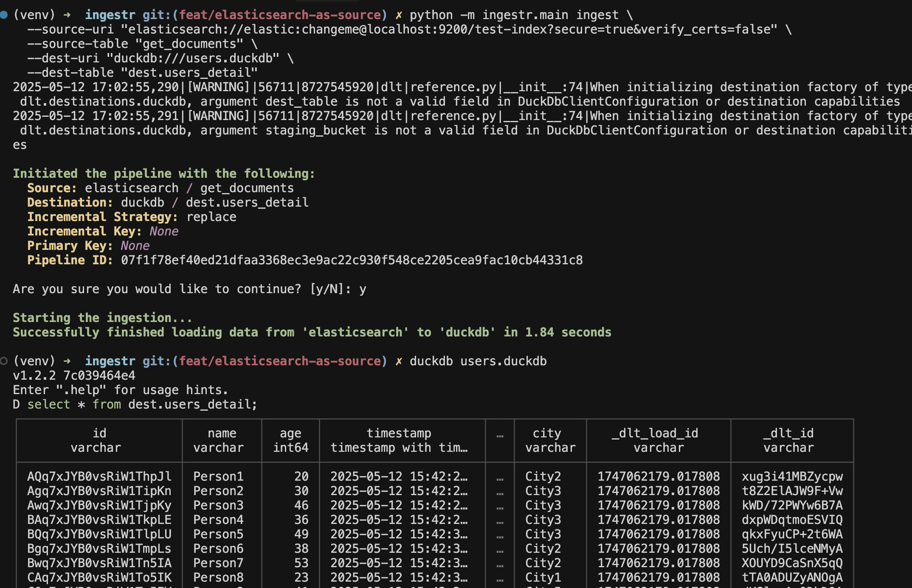
Task: Click City1 cell in Person8 row
Action: point(543,577)
